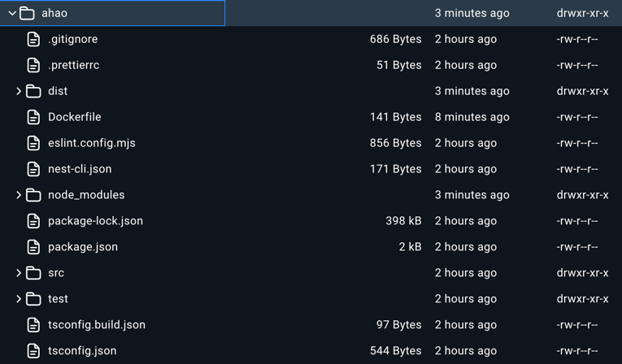Click the Dockerfile file icon
This screenshot has height=364, width=622.
tap(33, 117)
